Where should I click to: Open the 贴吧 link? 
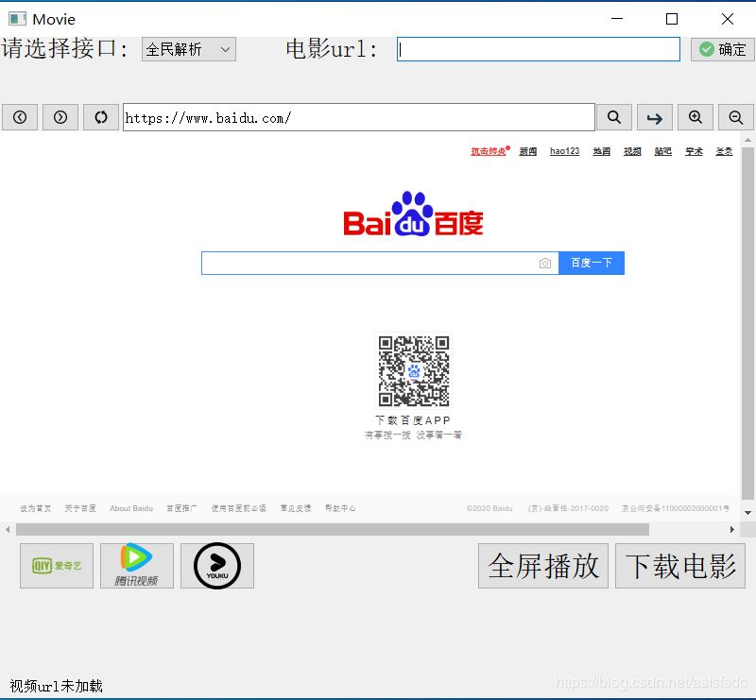click(x=663, y=151)
